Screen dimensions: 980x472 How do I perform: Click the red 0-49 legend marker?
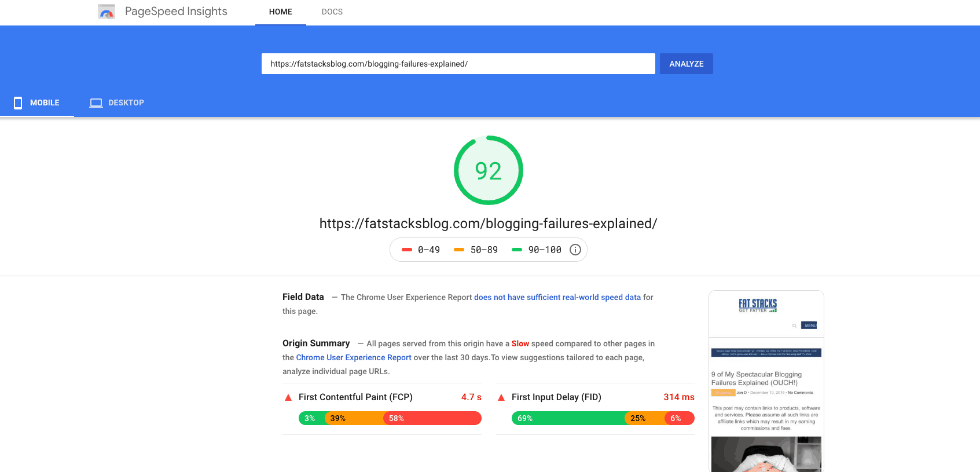[407, 250]
